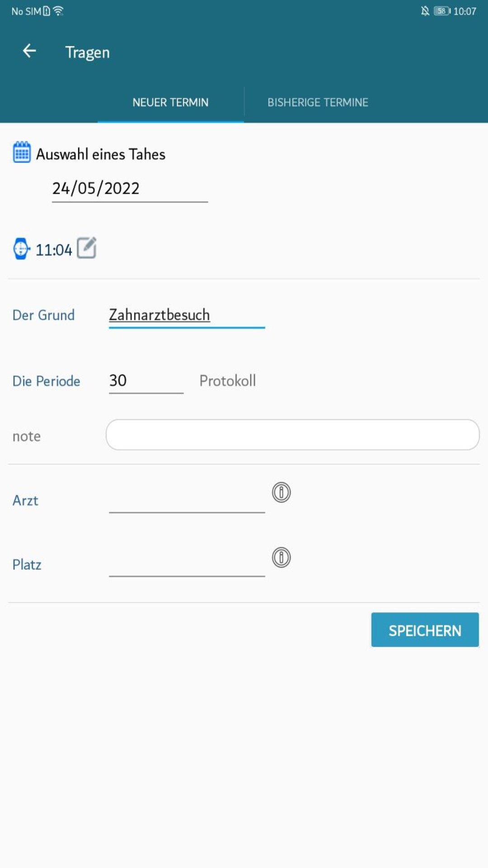This screenshot has width=488, height=868.
Task: Tap the muted notification bell icon
Action: click(425, 11)
